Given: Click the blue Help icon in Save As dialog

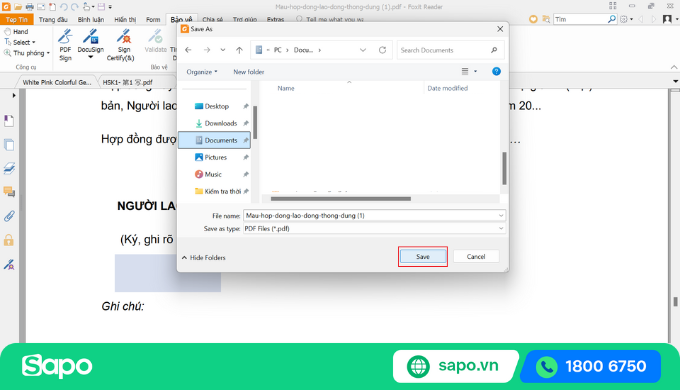Looking at the screenshot, I should point(496,72).
